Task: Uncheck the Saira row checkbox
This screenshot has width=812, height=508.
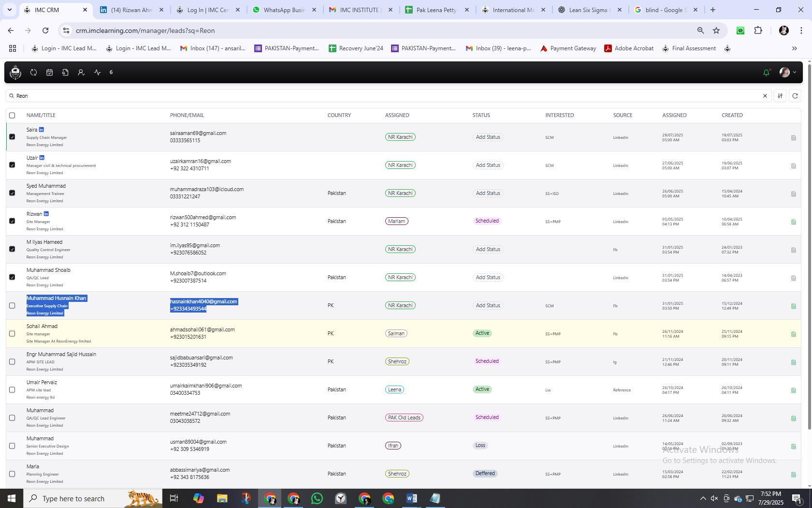Action: click(x=12, y=137)
